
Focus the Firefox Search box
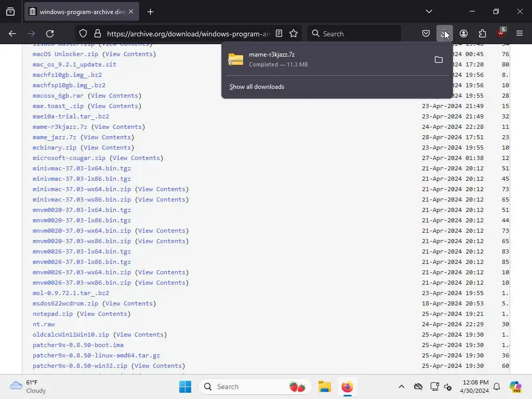coord(354,34)
